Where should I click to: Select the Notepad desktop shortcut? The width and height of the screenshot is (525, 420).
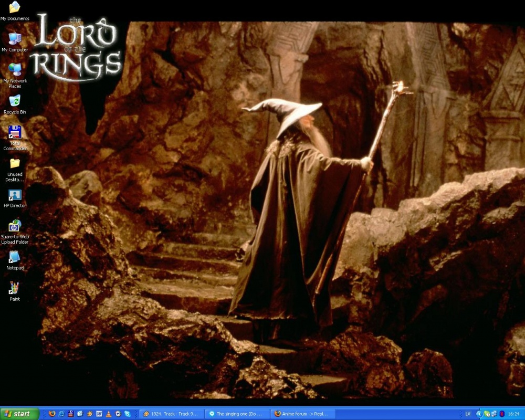click(x=15, y=261)
